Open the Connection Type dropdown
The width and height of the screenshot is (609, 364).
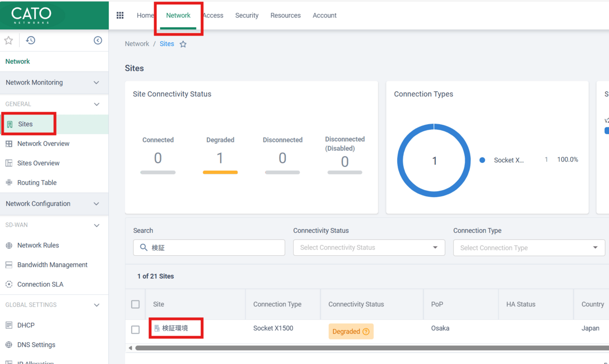tap(529, 248)
